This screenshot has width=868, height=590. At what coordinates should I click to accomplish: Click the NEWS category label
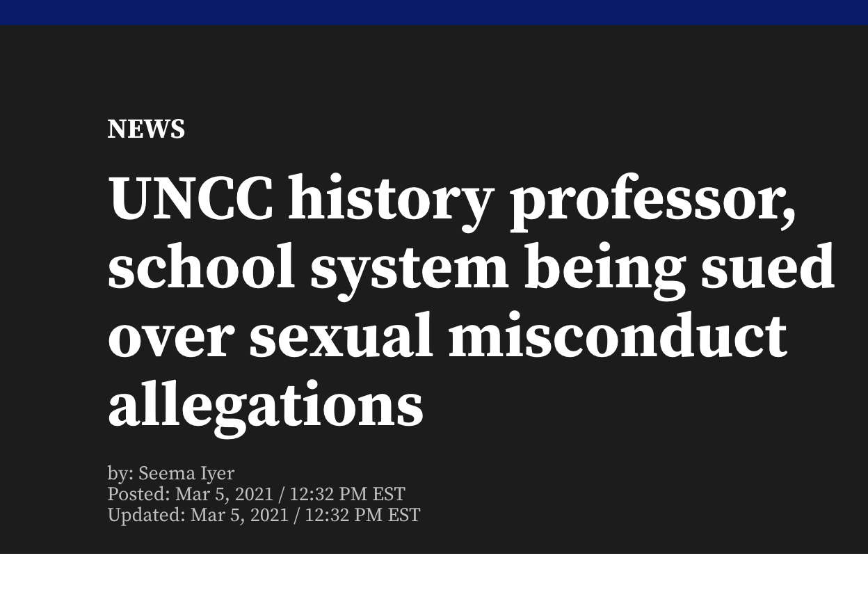pyautogui.click(x=146, y=129)
